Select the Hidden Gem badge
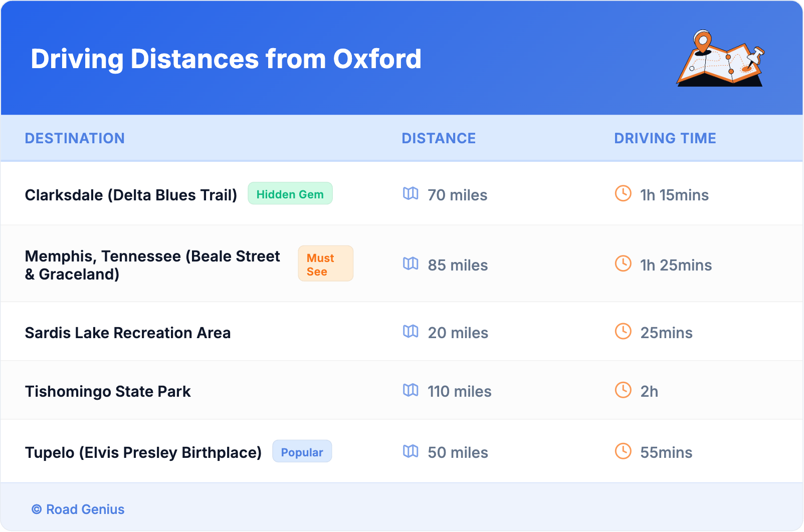Viewport: 804px width, 532px height. point(290,194)
